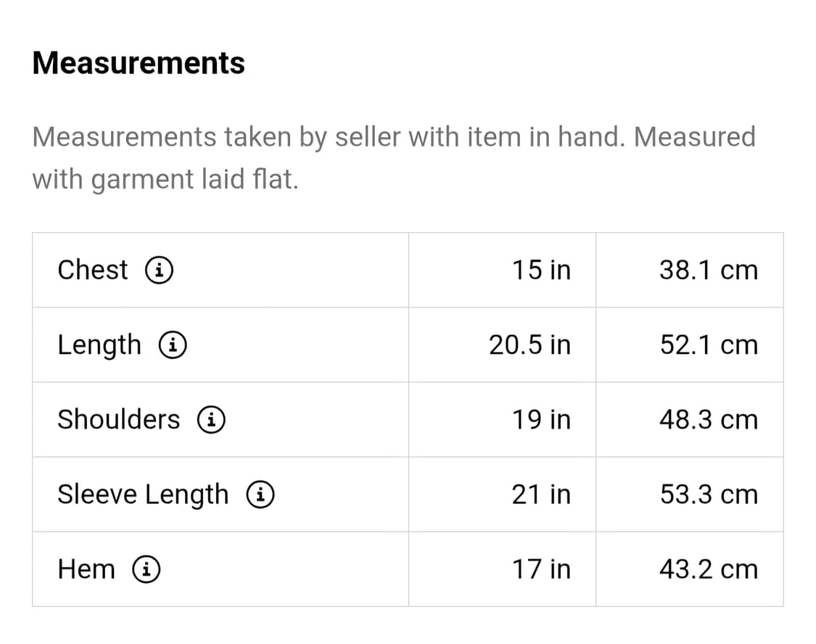This screenshot has width=816, height=644.
Task: Click the Chest row label
Action: pos(93,270)
